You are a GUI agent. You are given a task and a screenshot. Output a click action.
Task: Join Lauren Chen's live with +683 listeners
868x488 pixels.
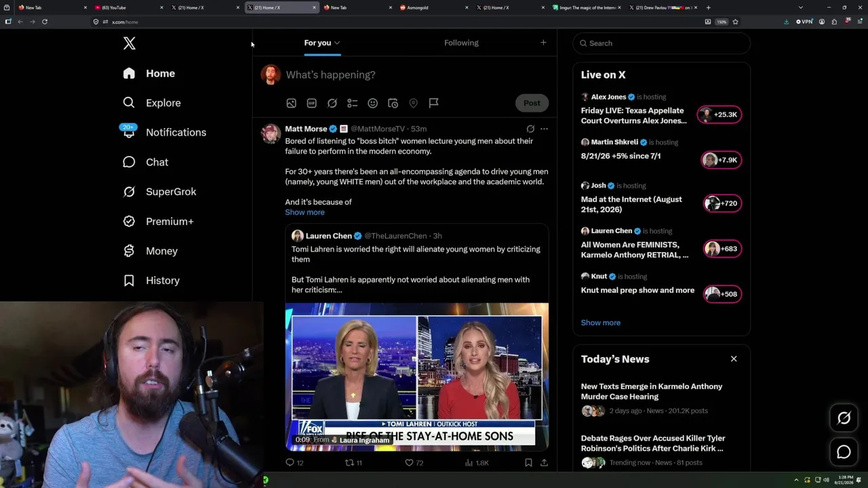(x=722, y=249)
